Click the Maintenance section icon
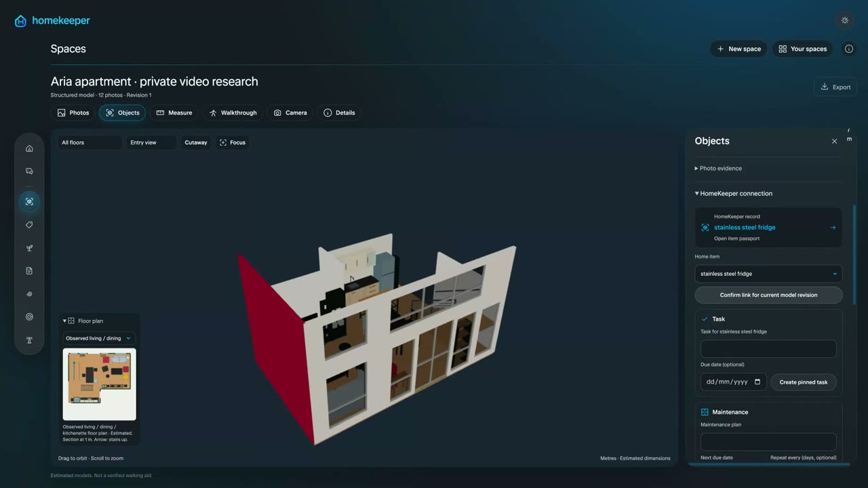 705,412
